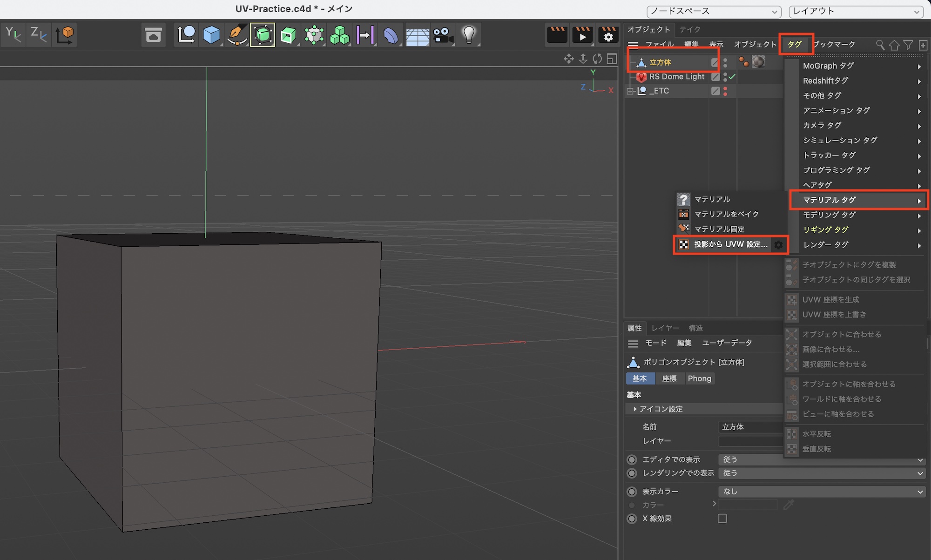Switch to the 座標 tab
This screenshot has width=931, height=560.
[669, 378]
